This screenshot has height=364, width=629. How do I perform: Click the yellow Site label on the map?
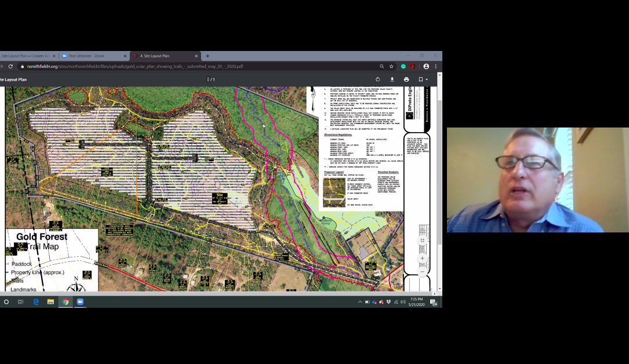pyautogui.click(x=220, y=198)
